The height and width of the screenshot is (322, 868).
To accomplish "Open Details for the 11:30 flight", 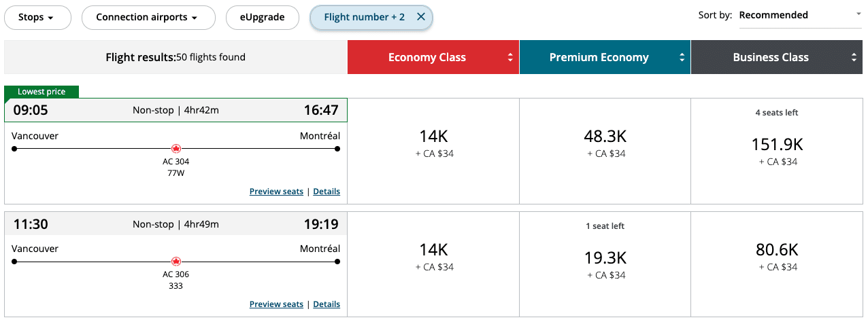I will tap(327, 304).
